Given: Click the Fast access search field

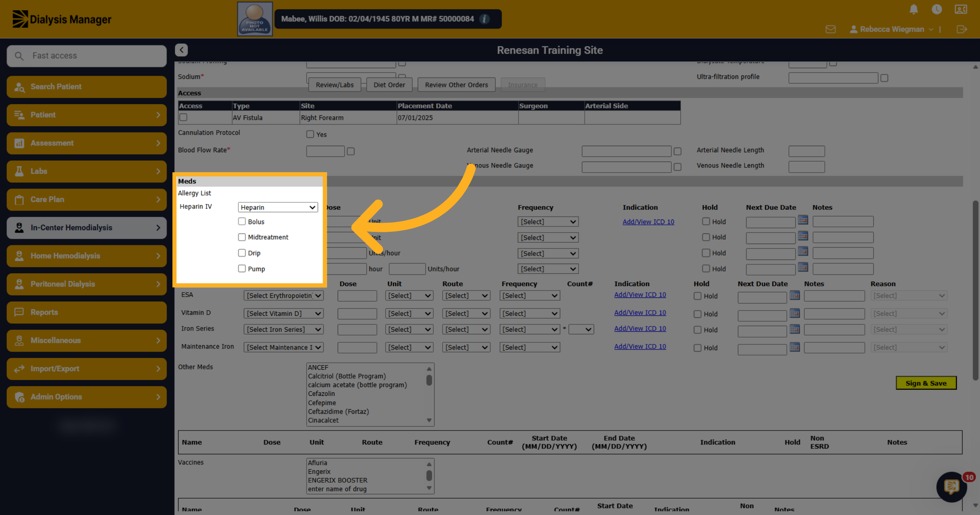Looking at the screenshot, I should coord(87,56).
